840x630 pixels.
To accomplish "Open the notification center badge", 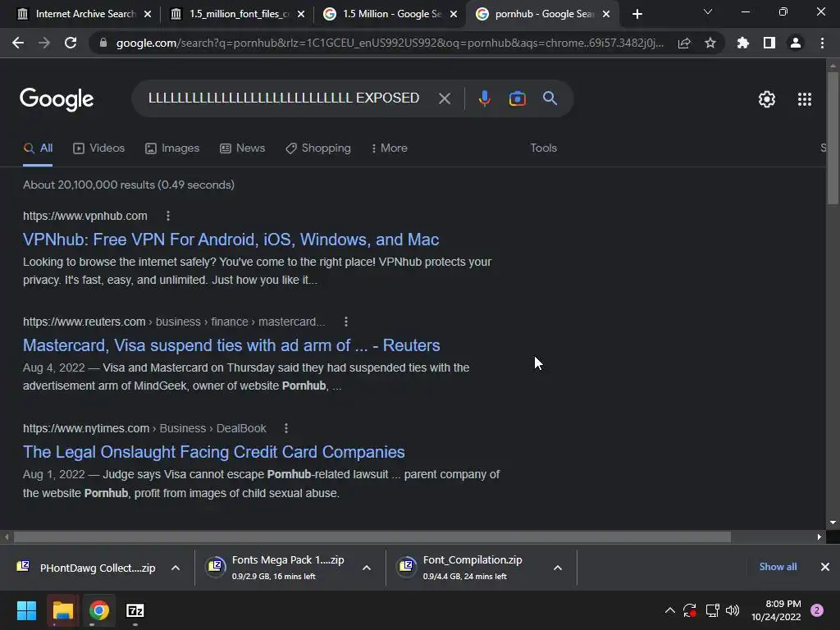I will [x=817, y=610].
